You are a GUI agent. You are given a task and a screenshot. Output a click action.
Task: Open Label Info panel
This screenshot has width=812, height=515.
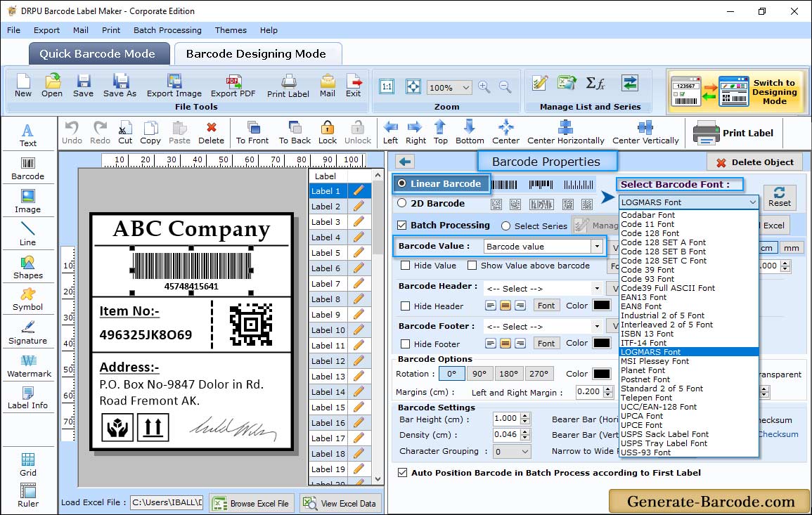pos(28,398)
